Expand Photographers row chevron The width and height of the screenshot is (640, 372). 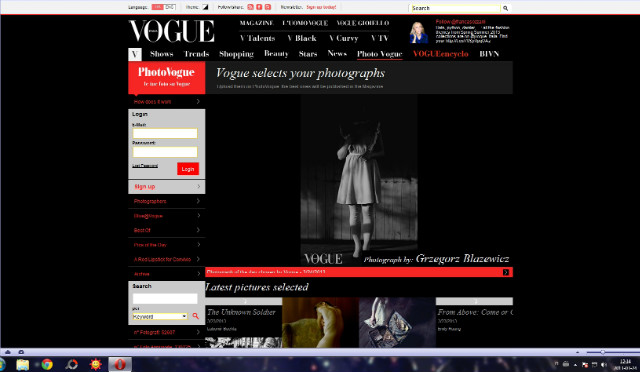point(198,201)
